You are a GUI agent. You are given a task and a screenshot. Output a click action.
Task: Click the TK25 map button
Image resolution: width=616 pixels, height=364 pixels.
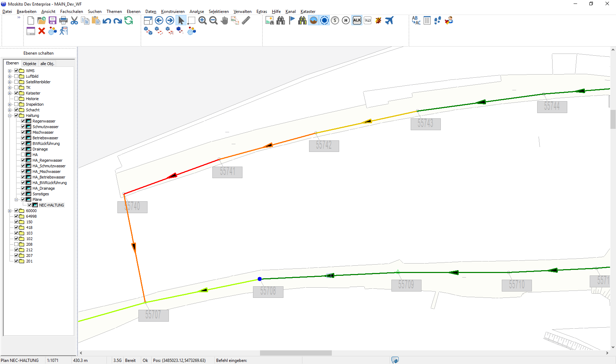[x=368, y=20]
